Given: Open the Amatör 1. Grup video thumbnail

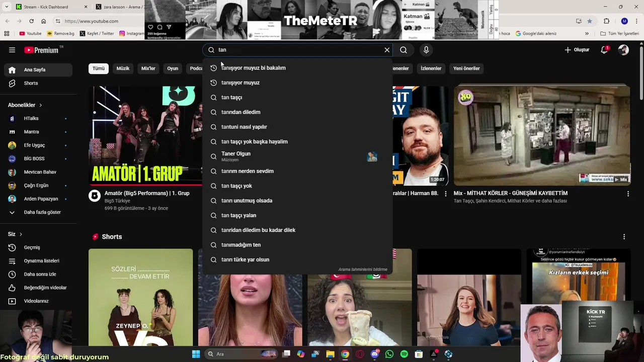Looking at the screenshot, I should pos(146,136).
